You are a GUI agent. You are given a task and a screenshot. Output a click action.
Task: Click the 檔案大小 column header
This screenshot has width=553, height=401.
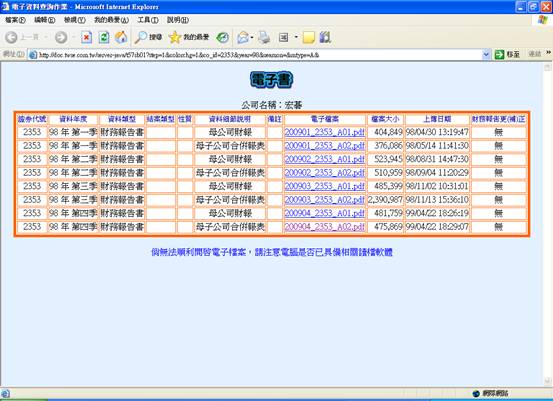click(x=385, y=119)
